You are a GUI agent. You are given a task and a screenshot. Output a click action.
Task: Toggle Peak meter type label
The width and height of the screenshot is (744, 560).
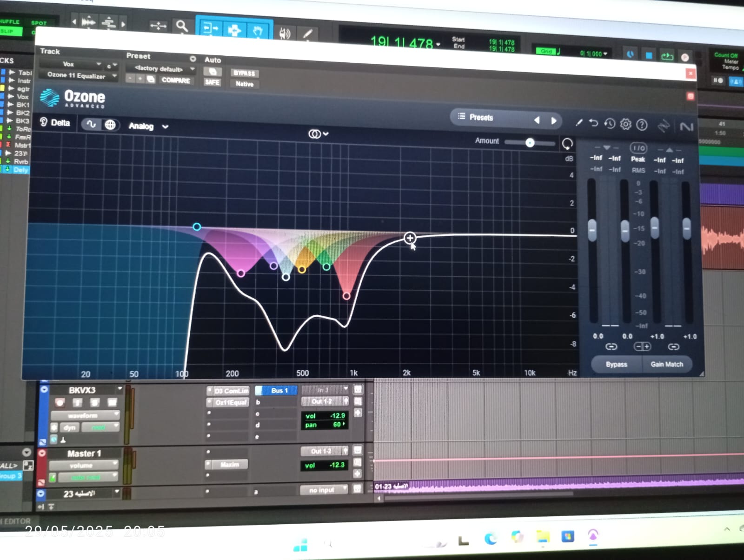point(638,159)
